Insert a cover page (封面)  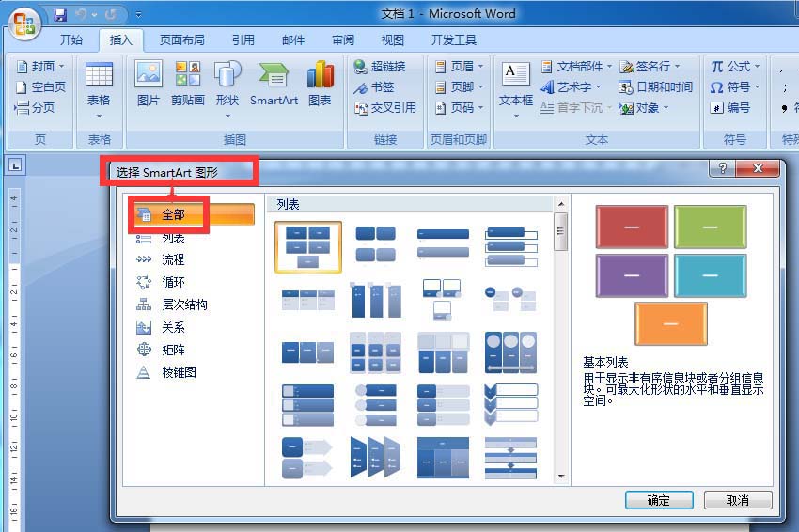40,66
